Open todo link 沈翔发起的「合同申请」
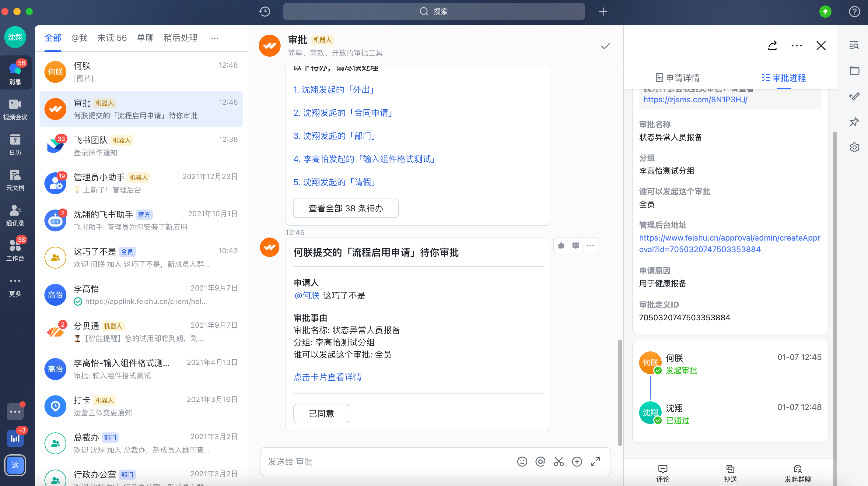The height and width of the screenshot is (486, 868). point(344,113)
